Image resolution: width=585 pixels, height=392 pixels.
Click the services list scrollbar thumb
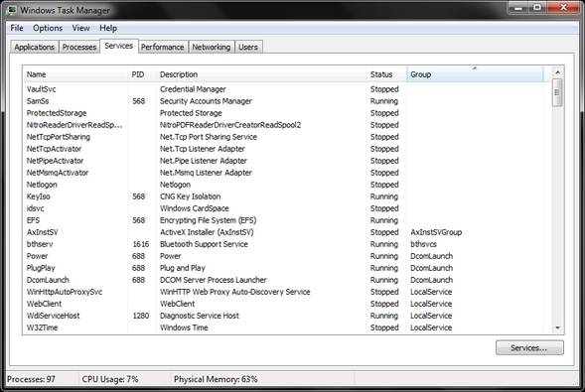tap(557, 92)
